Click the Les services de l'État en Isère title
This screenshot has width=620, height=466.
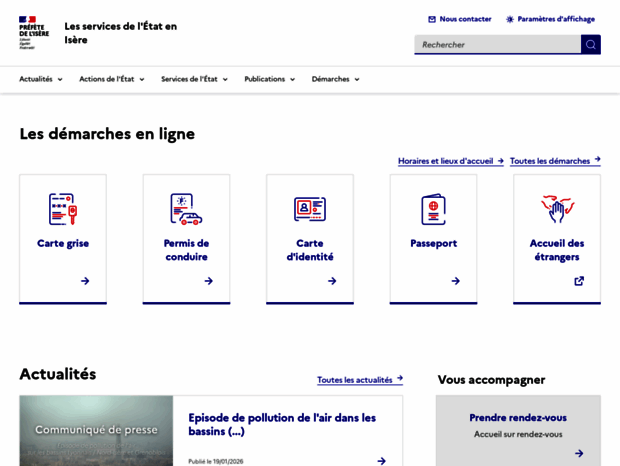121,33
